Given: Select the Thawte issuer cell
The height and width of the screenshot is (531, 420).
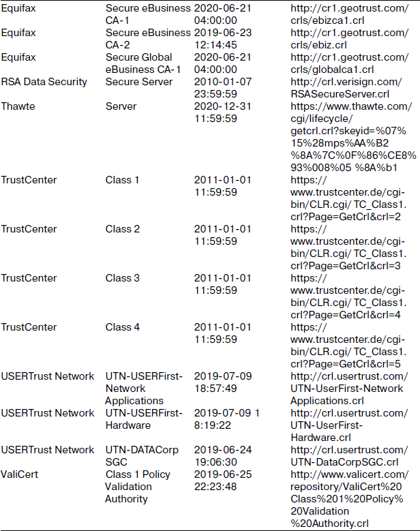Looking at the screenshot, I should [18, 106].
